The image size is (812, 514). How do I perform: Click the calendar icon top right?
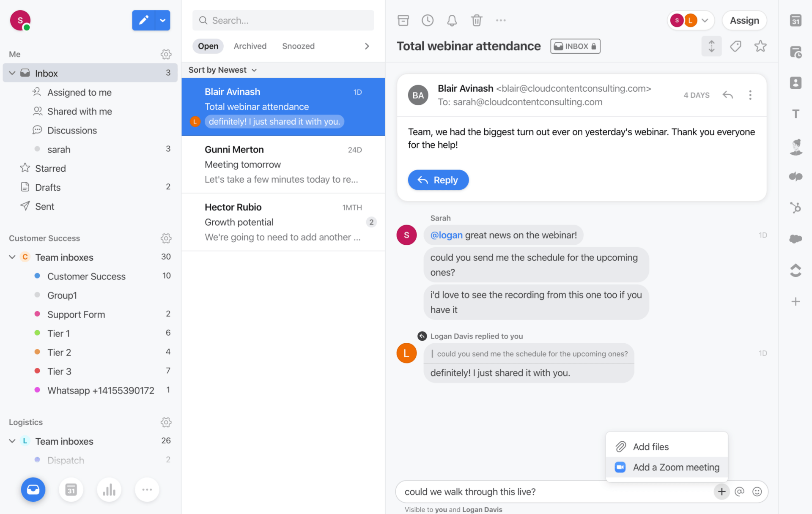pyautogui.click(x=796, y=20)
